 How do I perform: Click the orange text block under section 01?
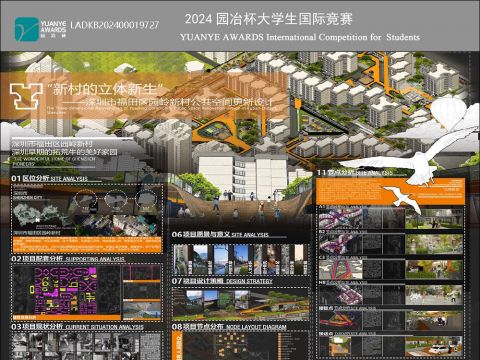87,245
